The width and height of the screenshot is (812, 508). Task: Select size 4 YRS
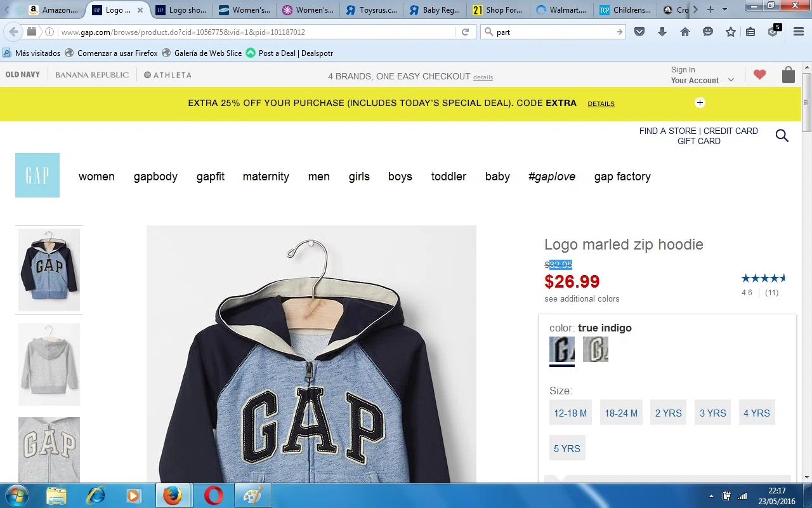[x=757, y=413]
